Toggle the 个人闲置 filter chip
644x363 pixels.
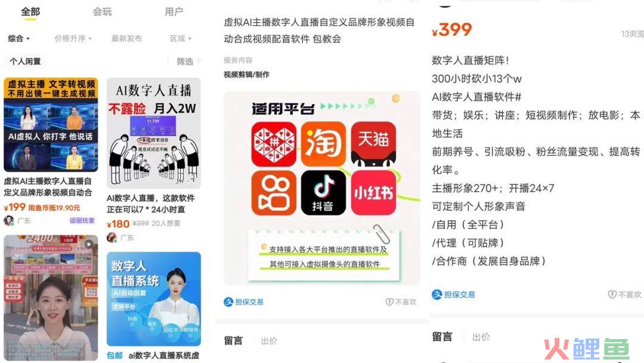click(x=25, y=61)
